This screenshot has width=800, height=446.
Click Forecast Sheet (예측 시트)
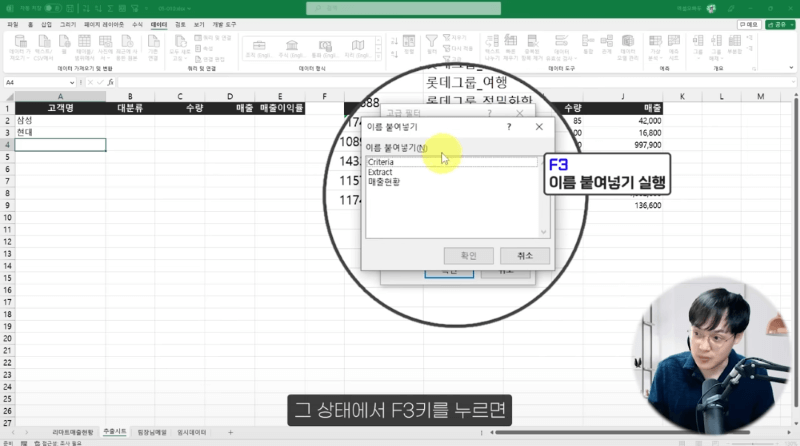[x=674, y=47]
